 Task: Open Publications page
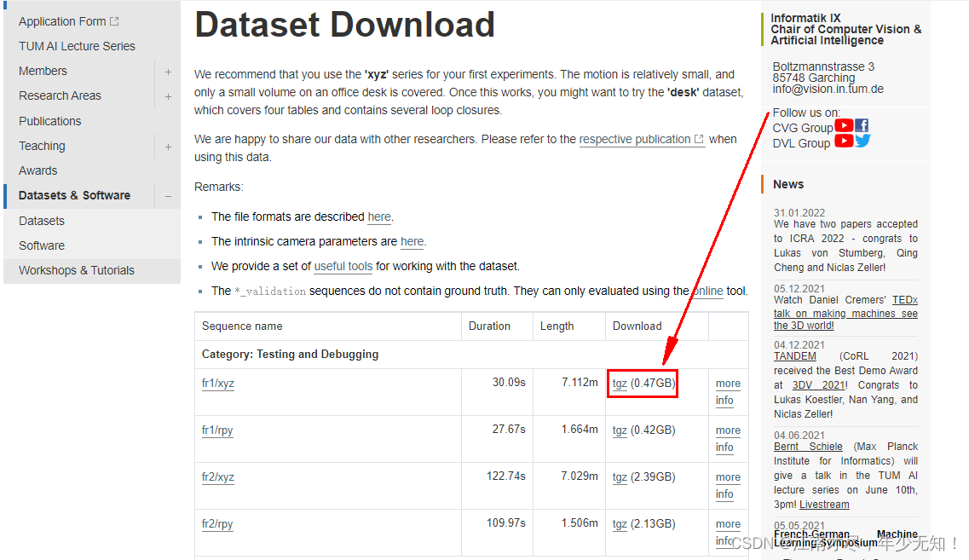(x=50, y=121)
